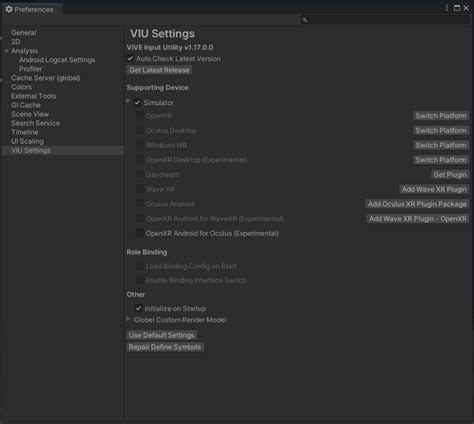
Task: Toggle the Oculus Android checkbox
Action: [140, 204]
